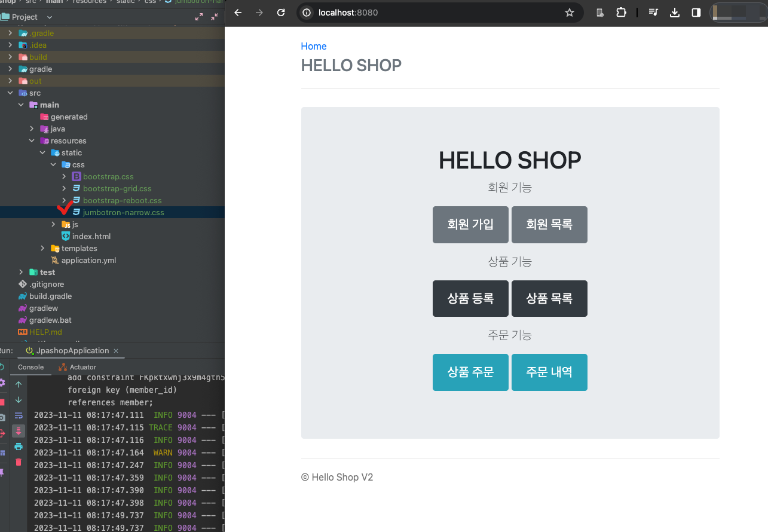Expand the .idea folder

click(x=10, y=45)
